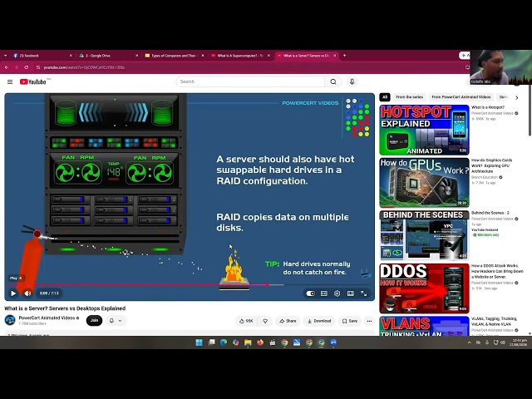Join the PowerCert channel membership
532x399 pixels.
coord(94,320)
